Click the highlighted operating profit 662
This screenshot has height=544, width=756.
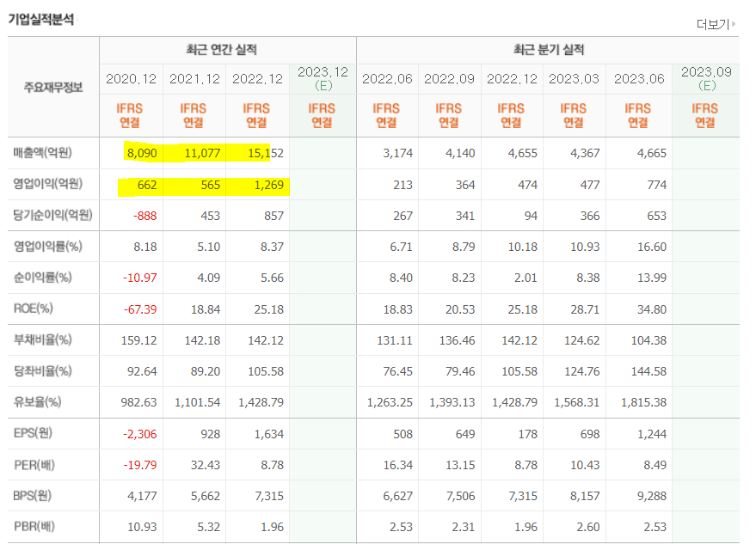click(147, 185)
